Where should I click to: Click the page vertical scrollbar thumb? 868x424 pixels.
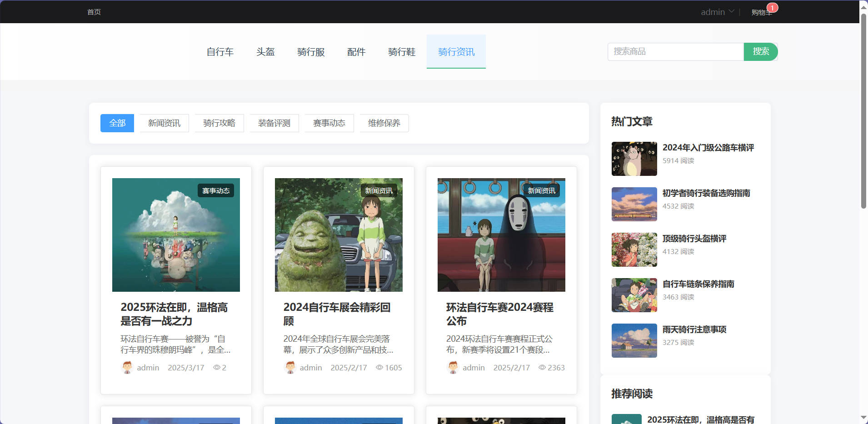(x=863, y=110)
